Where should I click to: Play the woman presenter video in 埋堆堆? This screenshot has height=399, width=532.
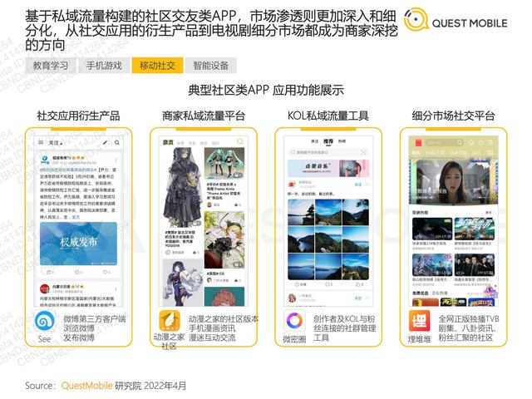(x=453, y=181)
